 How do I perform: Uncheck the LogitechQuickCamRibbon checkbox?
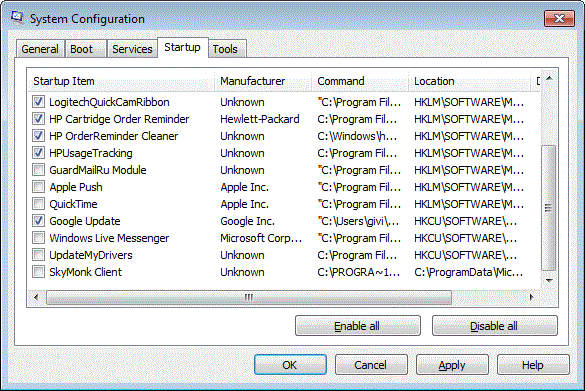38,102
